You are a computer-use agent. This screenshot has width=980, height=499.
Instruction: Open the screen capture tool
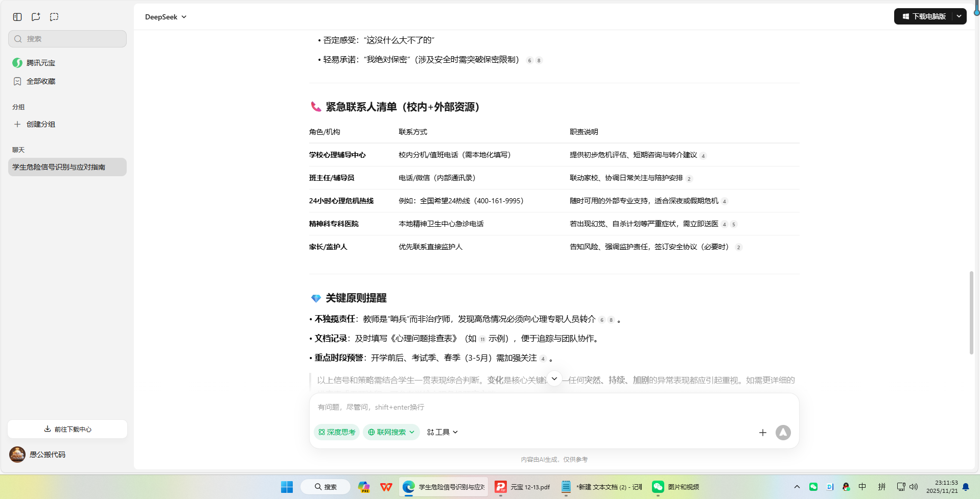coord(54,16)
